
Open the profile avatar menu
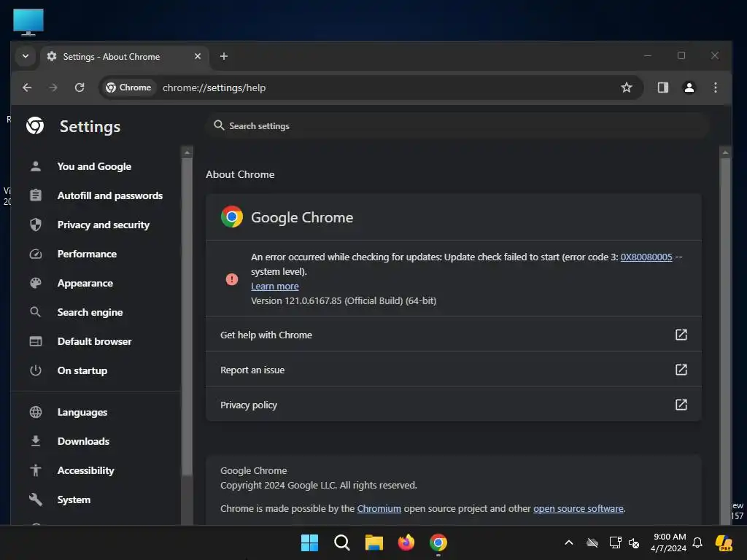(x=689, y=87)
